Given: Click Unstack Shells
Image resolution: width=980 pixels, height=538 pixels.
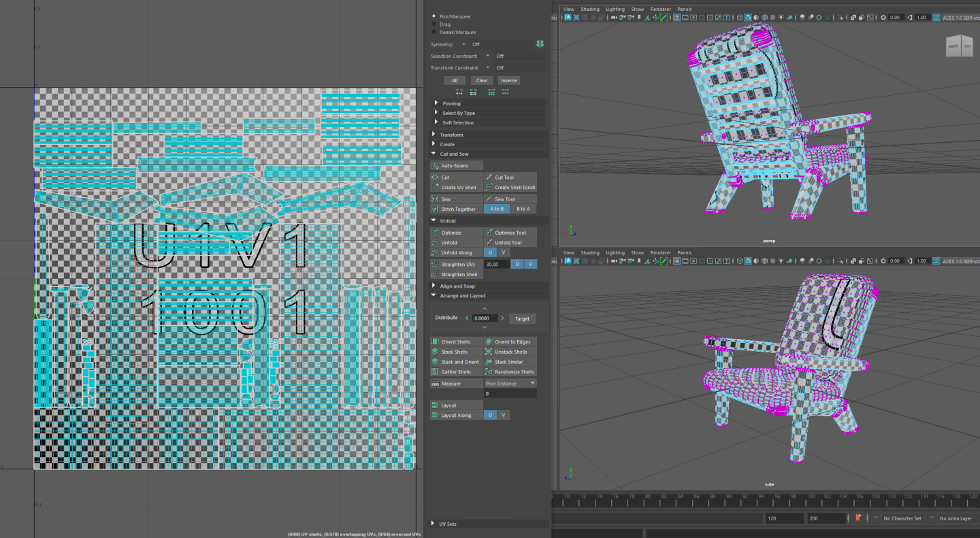Looking at the screenshot, I should (510, 352).
